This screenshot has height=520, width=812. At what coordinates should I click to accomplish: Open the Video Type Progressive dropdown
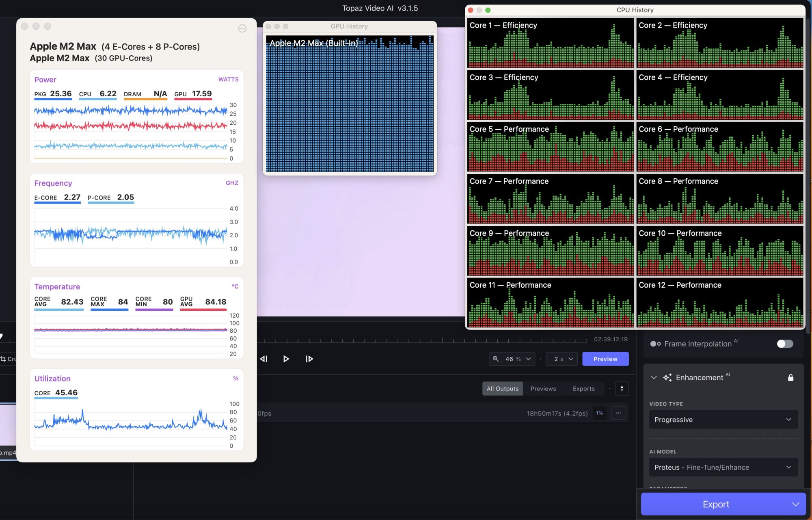coord(723,420)
